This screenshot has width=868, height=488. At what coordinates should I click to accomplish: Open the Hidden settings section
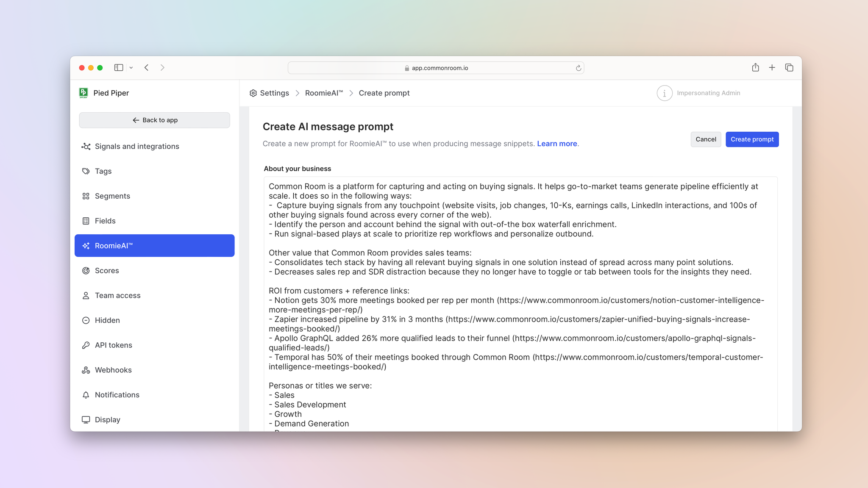[107, 320]
